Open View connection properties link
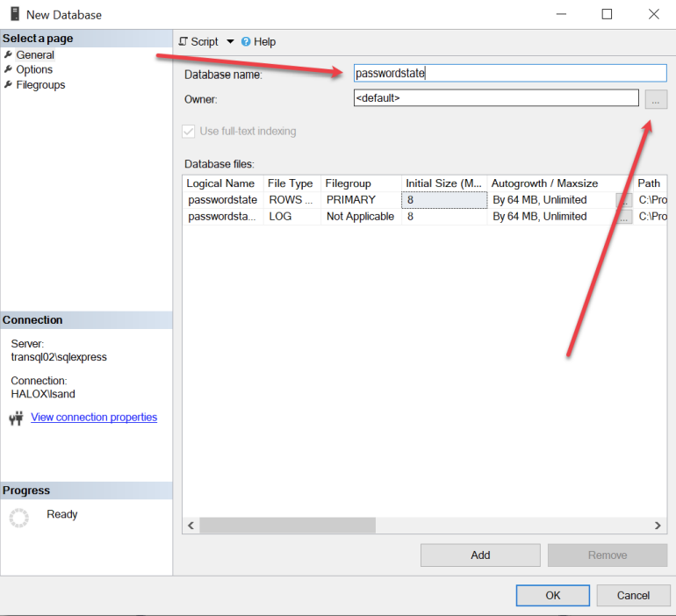This screenshot has height=616, width=676. point(94,418)
